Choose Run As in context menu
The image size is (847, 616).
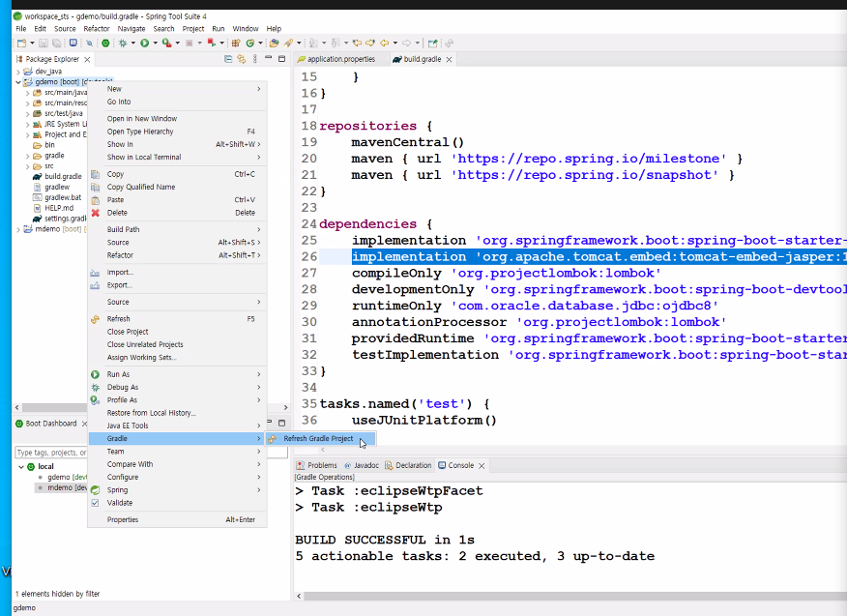click(x=177, y=374)
